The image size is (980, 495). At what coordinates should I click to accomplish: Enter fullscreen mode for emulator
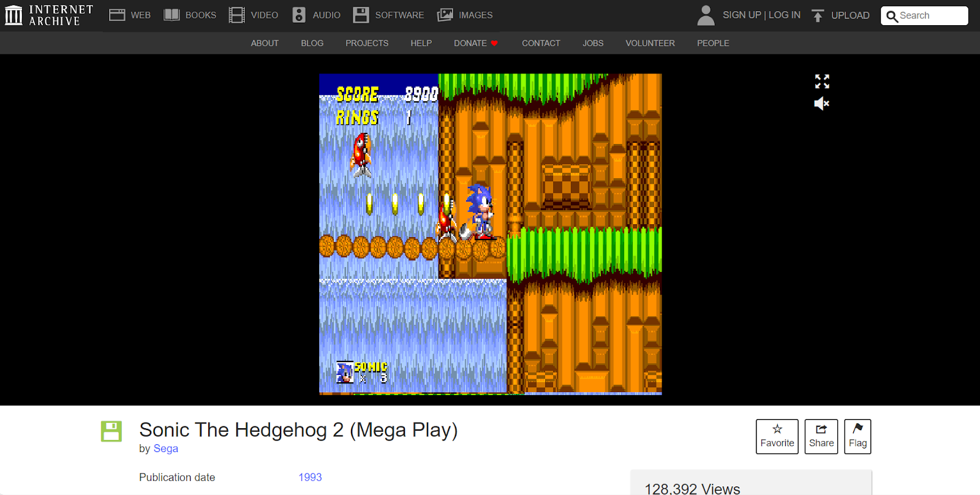pyautogui.click(x=822, y=81)
